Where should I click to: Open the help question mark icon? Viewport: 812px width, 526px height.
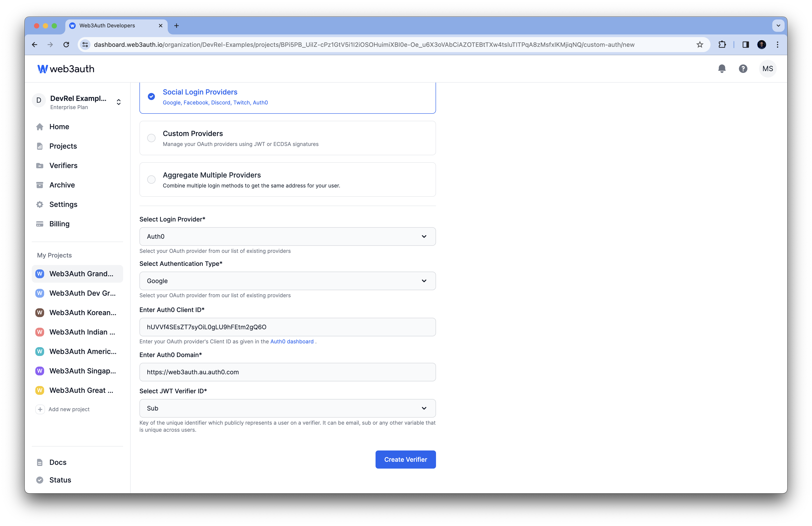point(743,69)
